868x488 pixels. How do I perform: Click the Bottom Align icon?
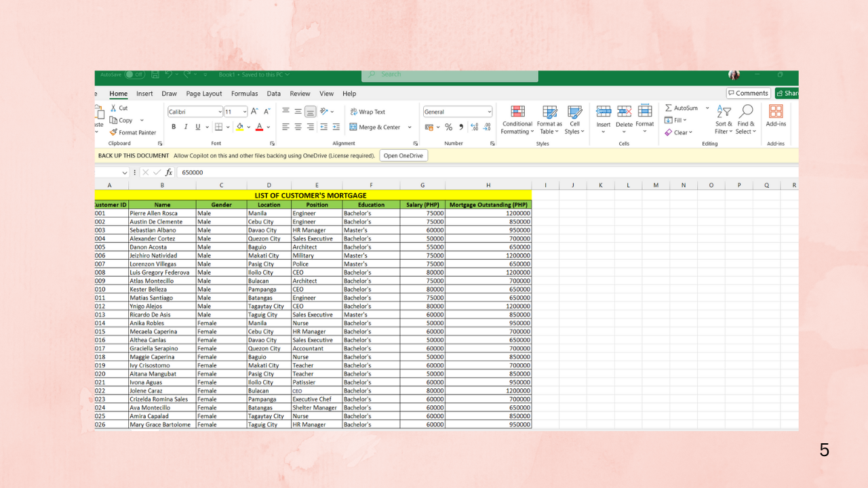310,112
